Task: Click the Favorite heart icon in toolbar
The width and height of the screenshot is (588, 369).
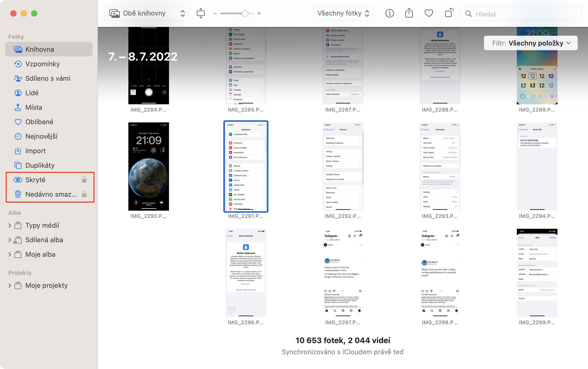Action: point(429,13)
